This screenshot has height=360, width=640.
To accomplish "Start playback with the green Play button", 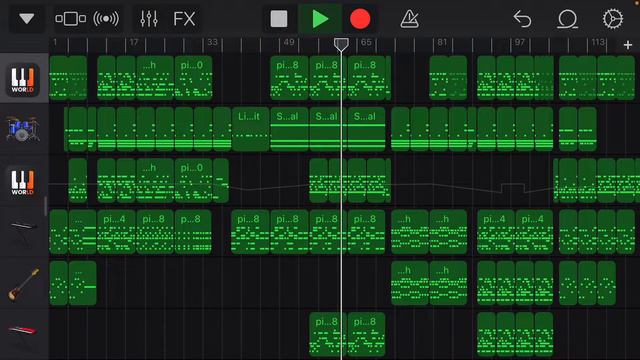I will pyautogui.click(x=320, y=19).
